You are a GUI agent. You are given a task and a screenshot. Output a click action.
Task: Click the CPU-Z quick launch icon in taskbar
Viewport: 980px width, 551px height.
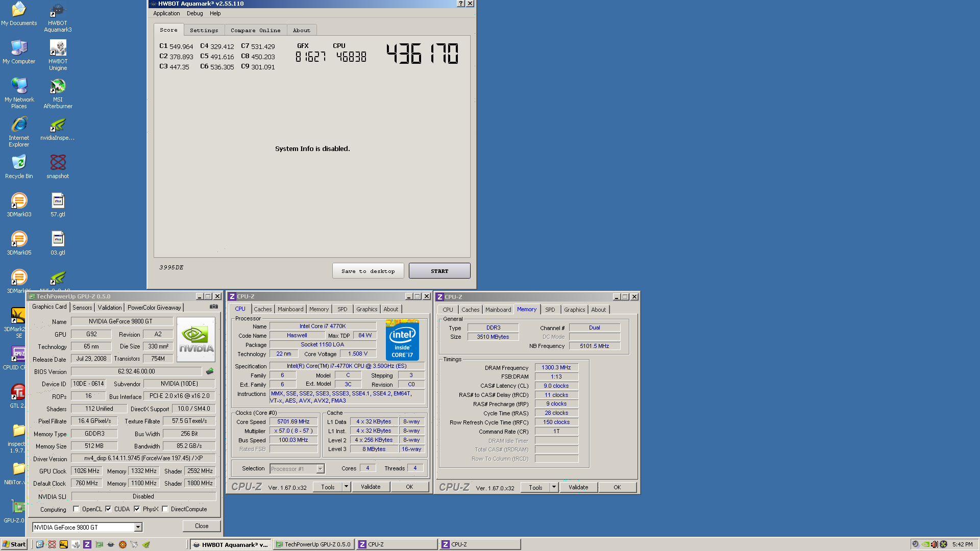87,544
